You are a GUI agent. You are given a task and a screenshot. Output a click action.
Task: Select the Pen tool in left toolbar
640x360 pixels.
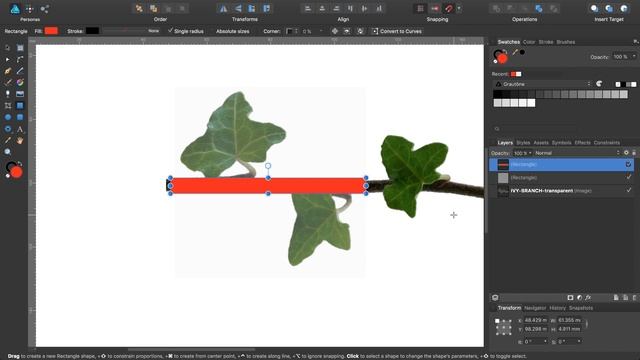pos(7,71)
